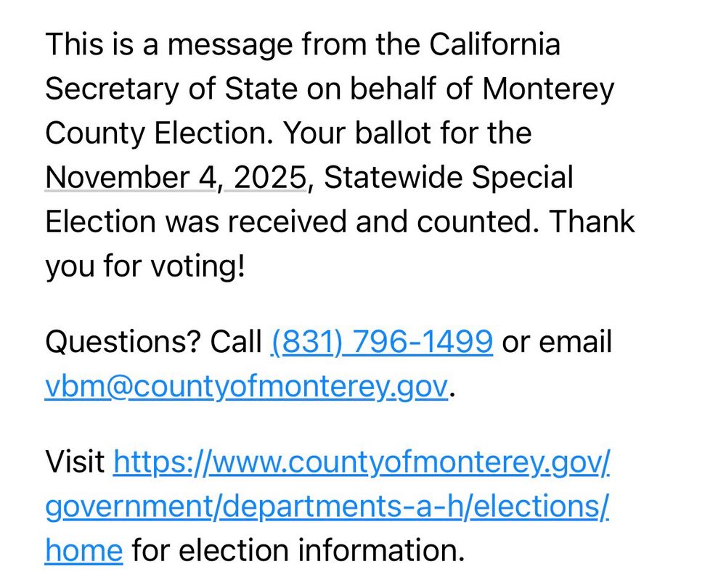
Task: Tap the blue 'home' link text
Action: pyautogui.click(x=83, y=550)
